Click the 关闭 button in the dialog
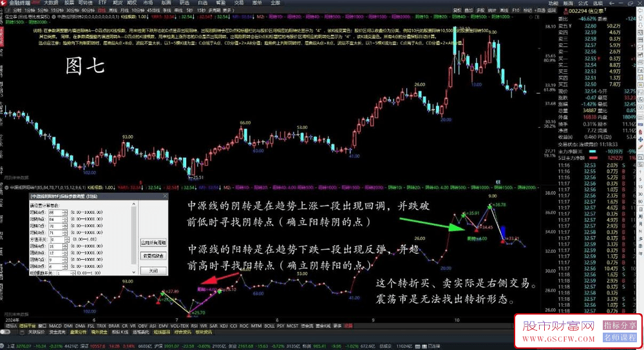This screenshot has width=644, height=350. [x=153, y=271]
